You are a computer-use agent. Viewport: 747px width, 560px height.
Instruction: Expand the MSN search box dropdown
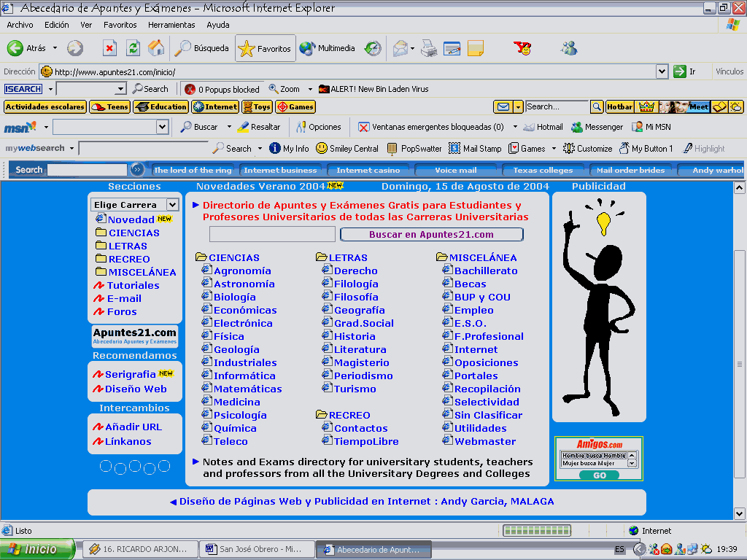click(162, 127)
